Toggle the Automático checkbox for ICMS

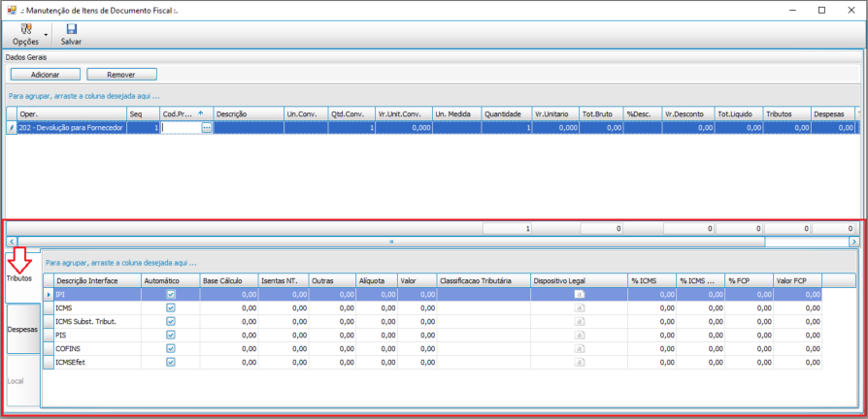pyautogui.click(x=171, y=307)
